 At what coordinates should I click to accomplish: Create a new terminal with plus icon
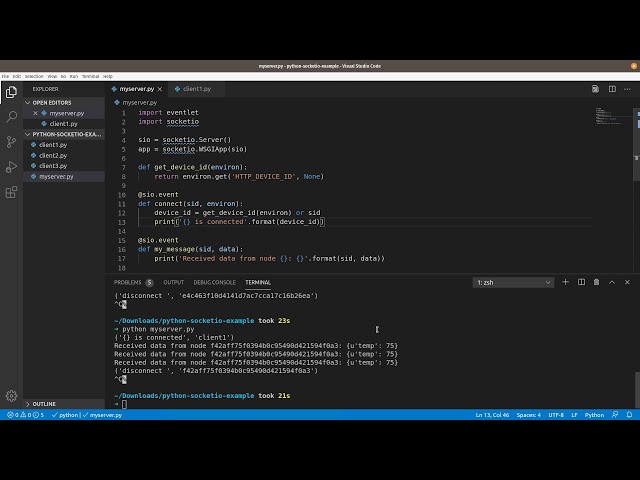click(565, 282)
